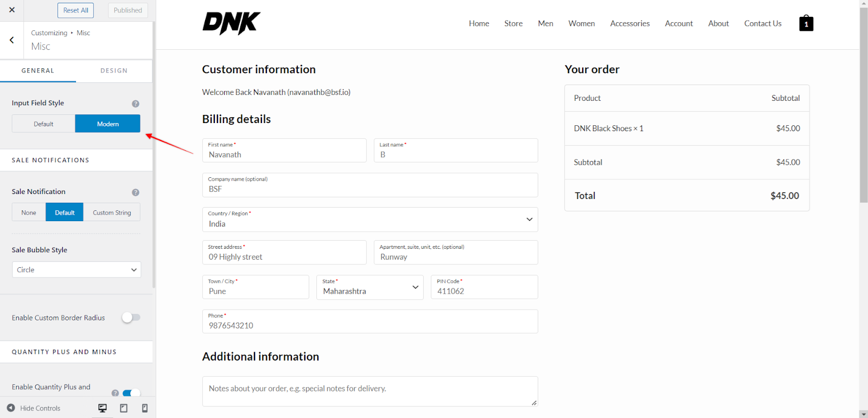Viewport: 868px width, 418px height.
Task: Switch to desktop preview device icon
Action: pyautogui.click(x=103, y=408)
